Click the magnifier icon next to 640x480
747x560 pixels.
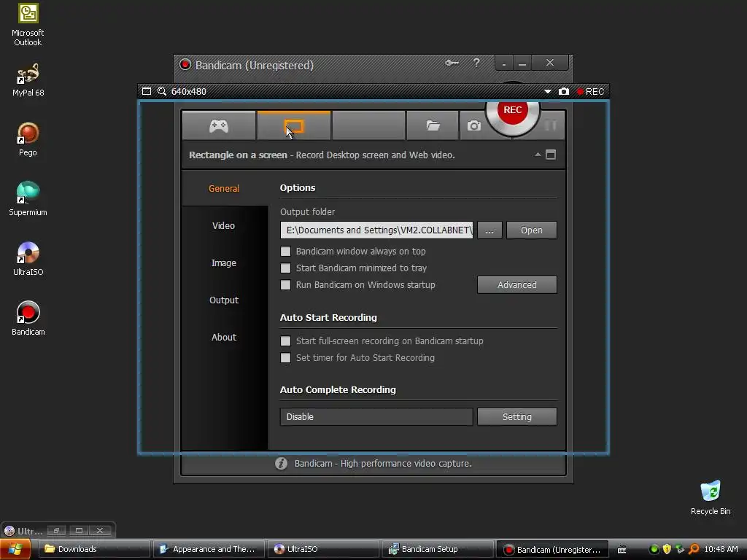pos(162,91)
